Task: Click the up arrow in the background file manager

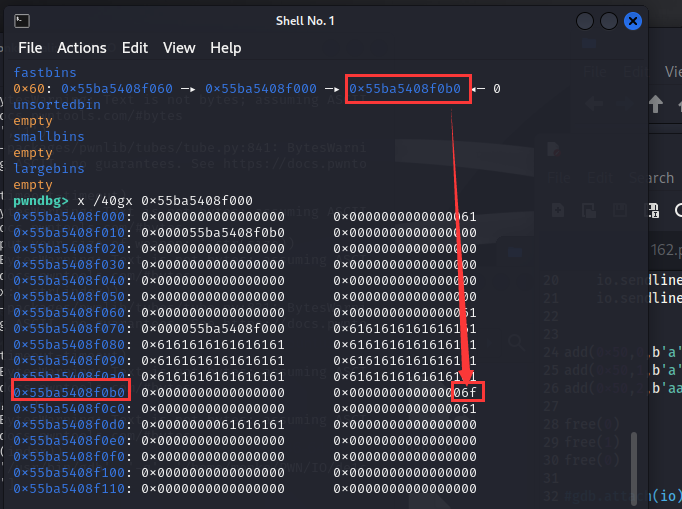Action: (x=657, y=104)
